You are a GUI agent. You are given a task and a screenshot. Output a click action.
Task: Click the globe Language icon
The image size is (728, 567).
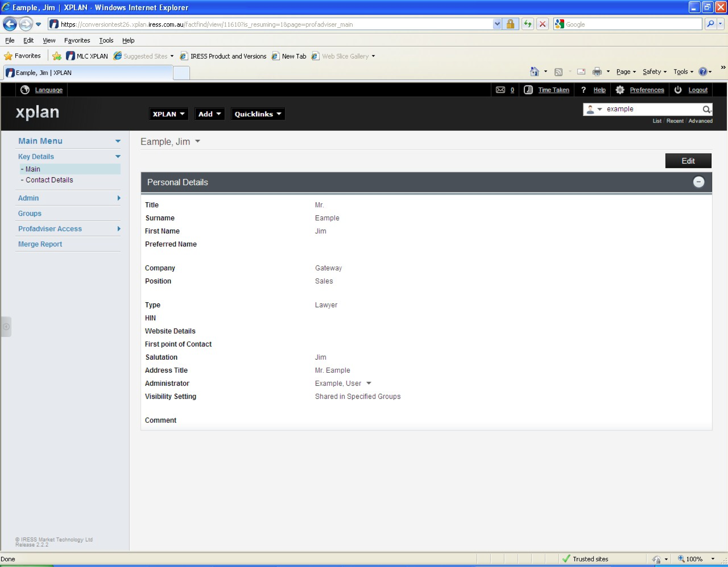(x=25, y=90)
